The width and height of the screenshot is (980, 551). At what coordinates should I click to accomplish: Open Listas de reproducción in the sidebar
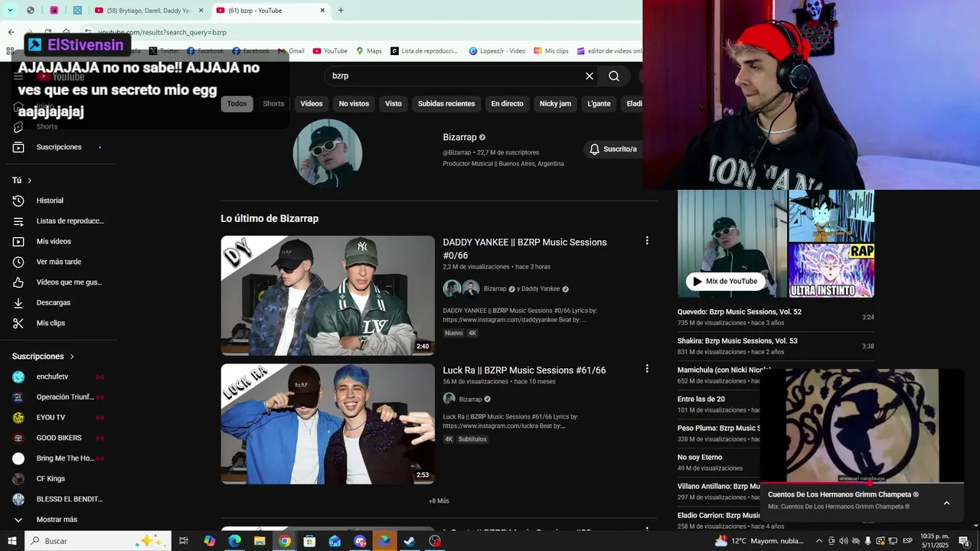coord(58,221)
